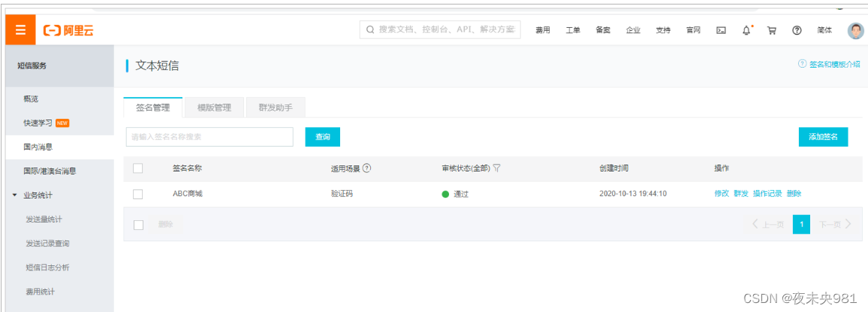
Task: Click 删除 link for ABC商城
Action: pos(794,194)
